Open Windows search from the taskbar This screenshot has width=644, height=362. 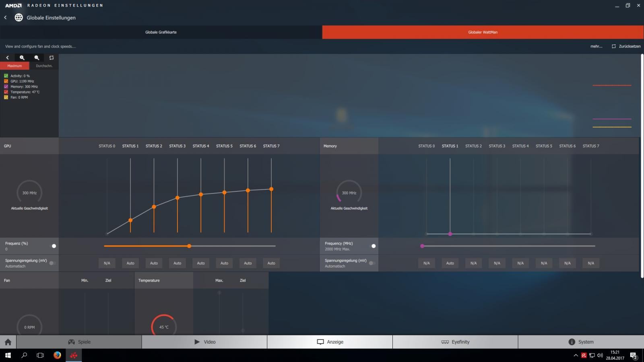coord(24,355)
